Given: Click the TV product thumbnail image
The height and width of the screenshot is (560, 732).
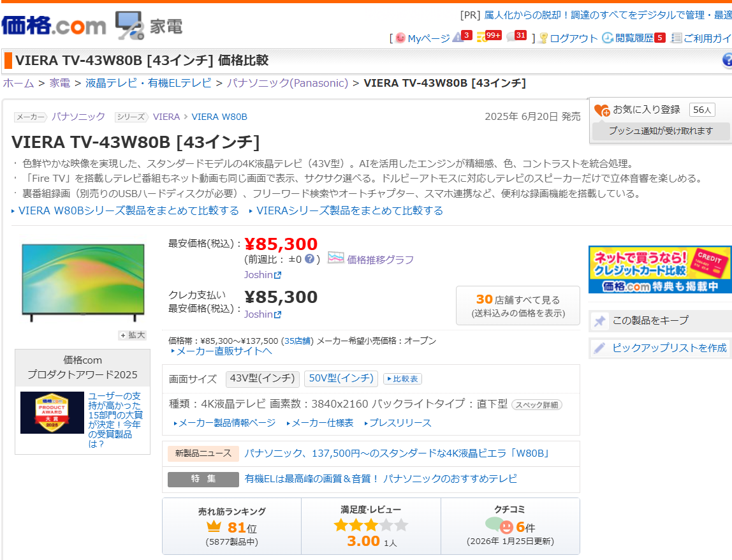Looking at the screenshot, I should tap(80, 281).
